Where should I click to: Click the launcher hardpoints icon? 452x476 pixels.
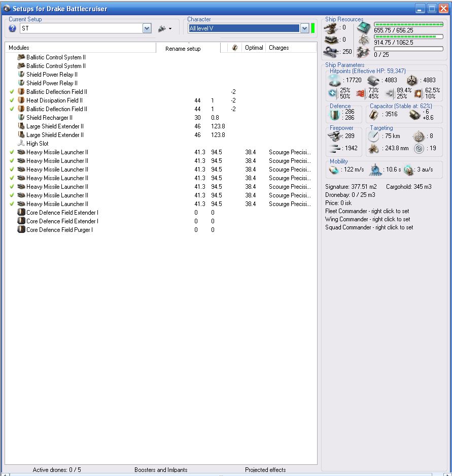pos(331,40)
